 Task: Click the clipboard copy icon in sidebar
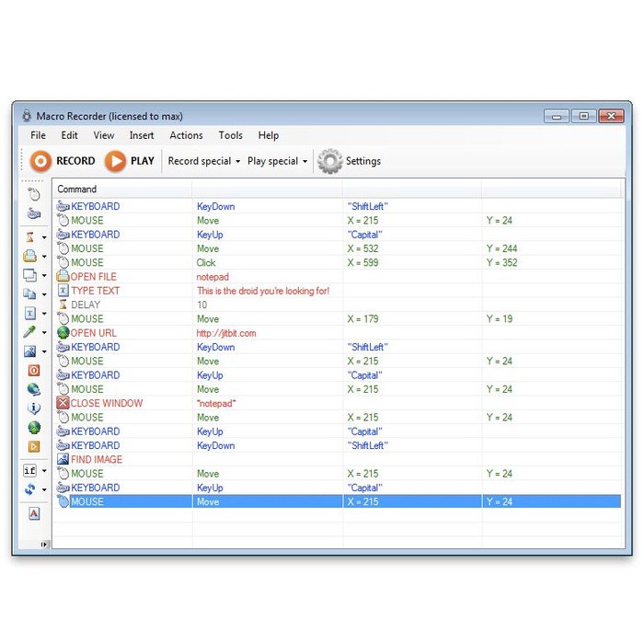[x=30, y=294]
